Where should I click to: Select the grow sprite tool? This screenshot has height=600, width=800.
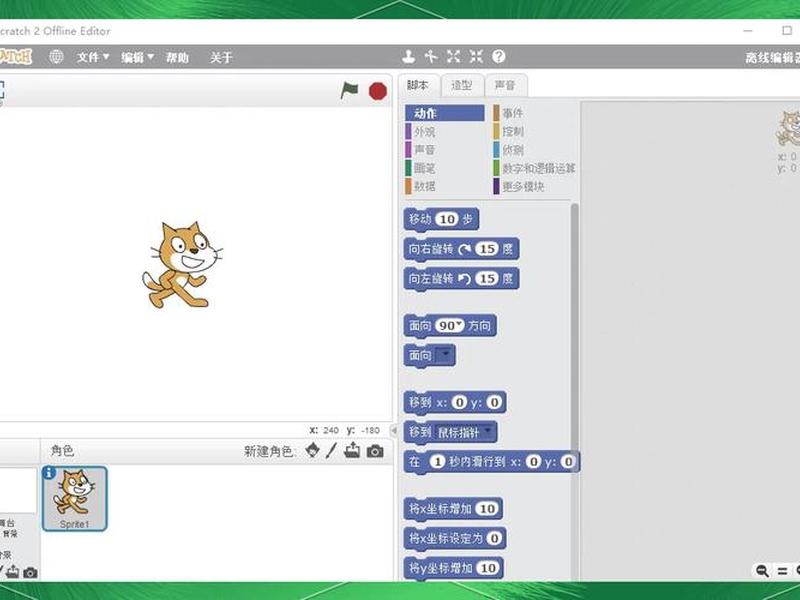pyautogui.click(x=454, y=56)
